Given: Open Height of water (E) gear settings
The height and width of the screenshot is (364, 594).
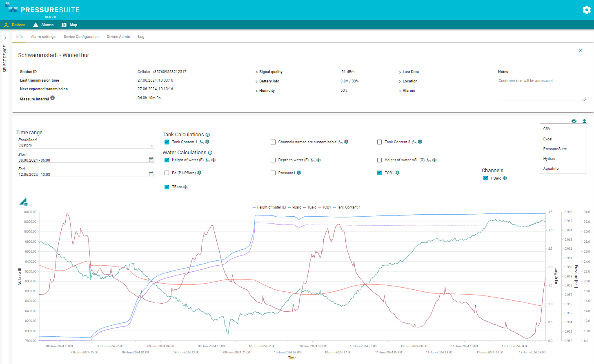Looking at the screenshot, I should [x=214, y=160].
